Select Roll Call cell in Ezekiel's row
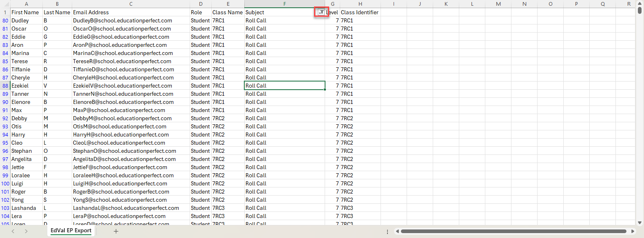 tap(285, 86)
